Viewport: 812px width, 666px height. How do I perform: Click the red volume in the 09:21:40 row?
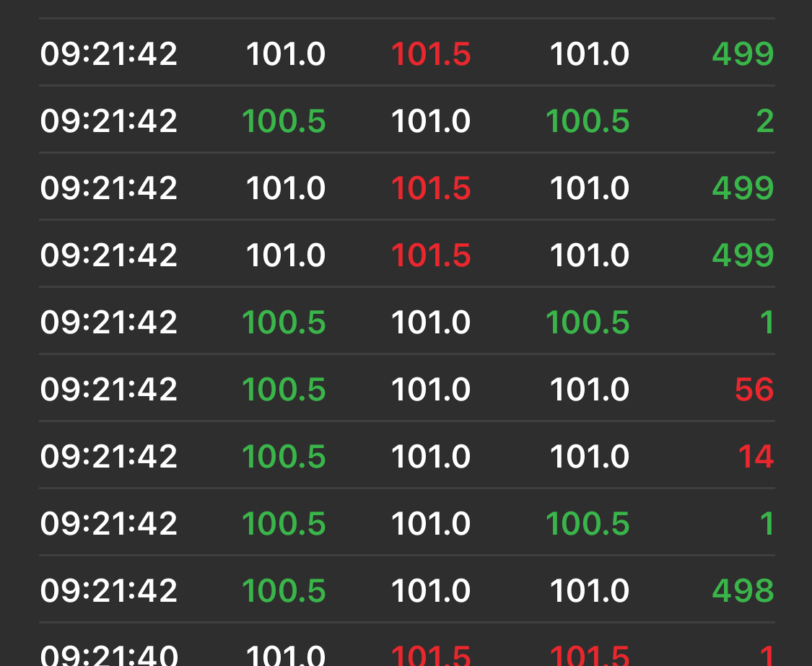(x=767, y=656)
